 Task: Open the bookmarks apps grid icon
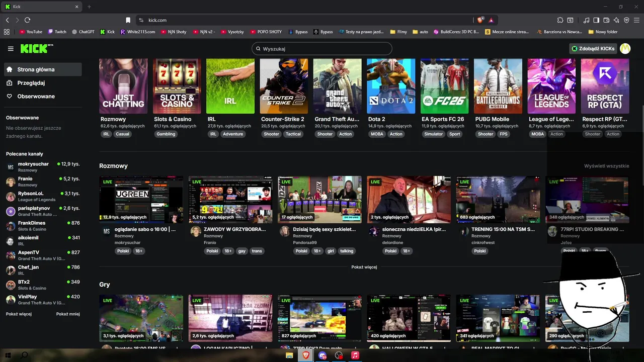coord(7,32)
